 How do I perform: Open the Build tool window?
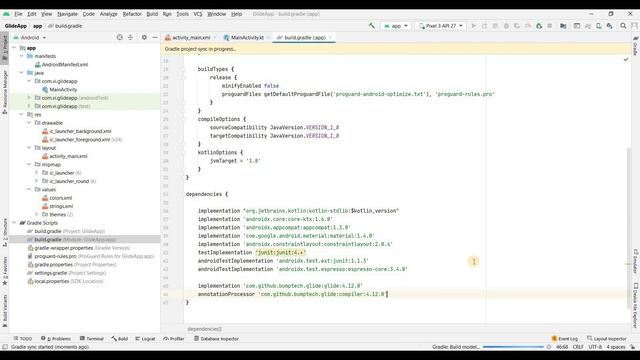coord(120,338)
